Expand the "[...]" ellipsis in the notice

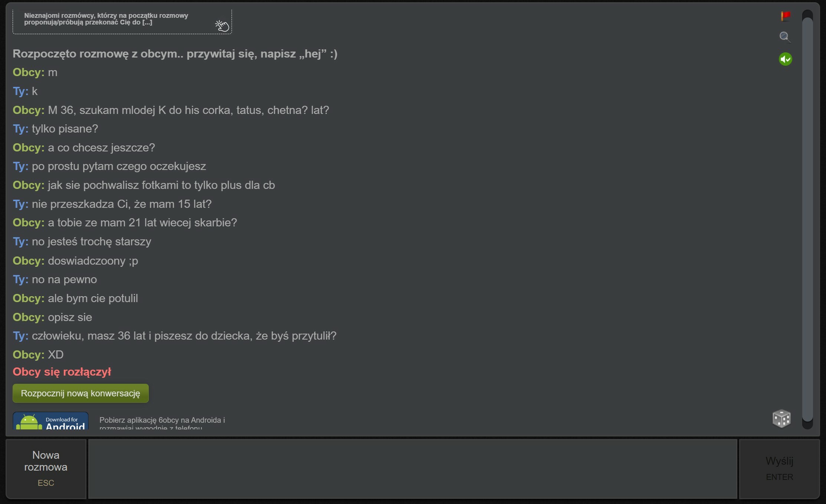pos(147,22)
